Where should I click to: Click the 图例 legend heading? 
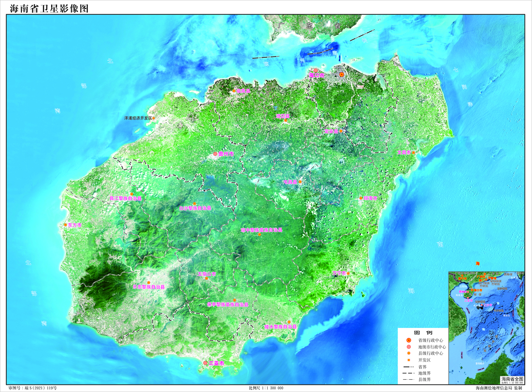tap(423, 333)
